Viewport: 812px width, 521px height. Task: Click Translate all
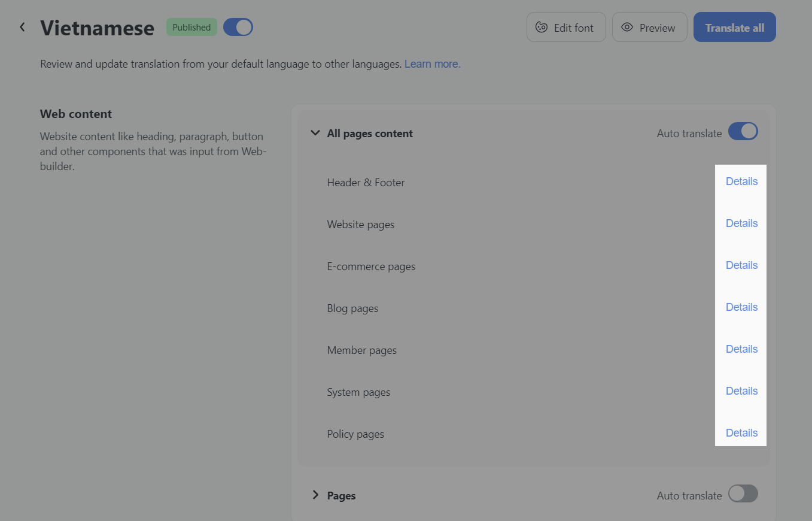coord(734,28)
